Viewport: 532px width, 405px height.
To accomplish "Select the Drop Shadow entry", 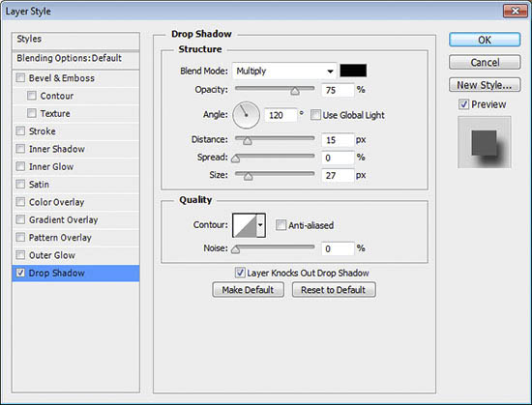I will tap(75, 273).
